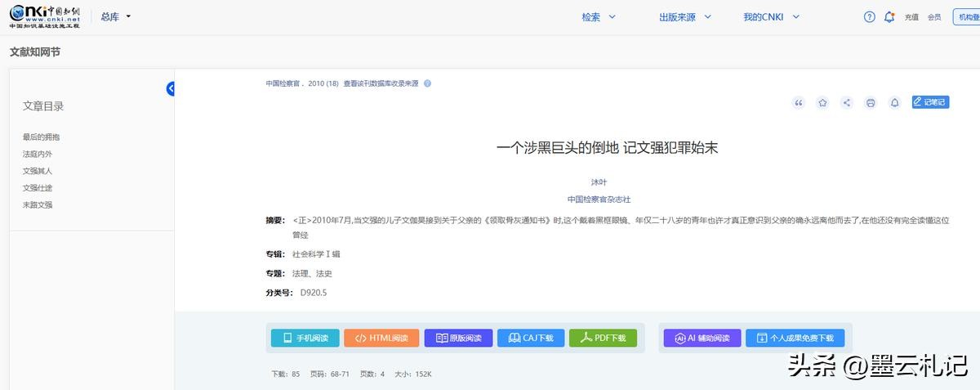Open the 检索 dropdown menu

[x=599, y=16]
